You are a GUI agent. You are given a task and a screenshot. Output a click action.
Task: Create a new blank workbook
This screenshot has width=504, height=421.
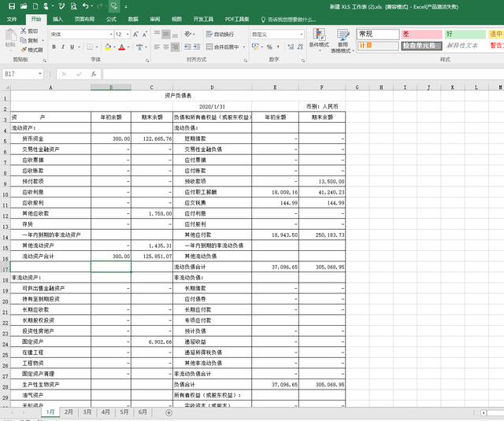click(35, 6)
